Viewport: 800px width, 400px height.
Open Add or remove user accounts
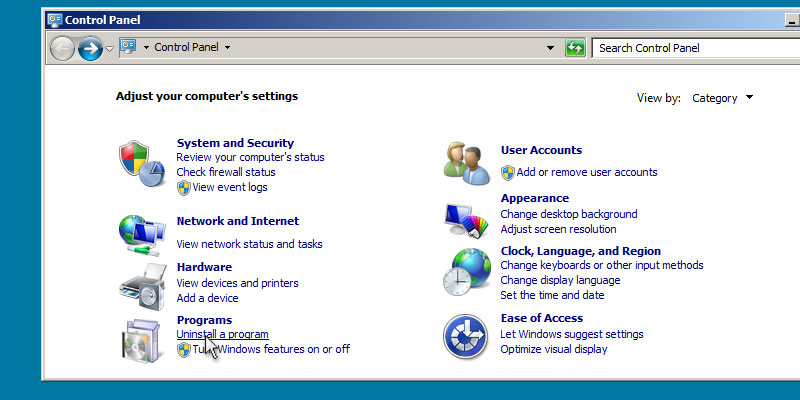[586, 172]
